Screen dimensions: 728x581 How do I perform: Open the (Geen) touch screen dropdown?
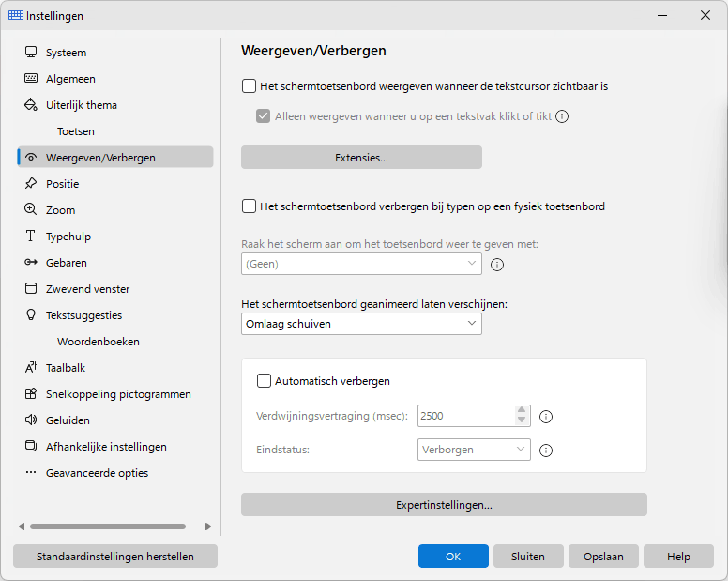click(x=361, y=264)
